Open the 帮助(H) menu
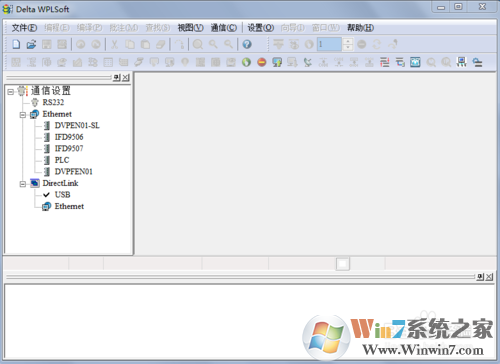 360,28
